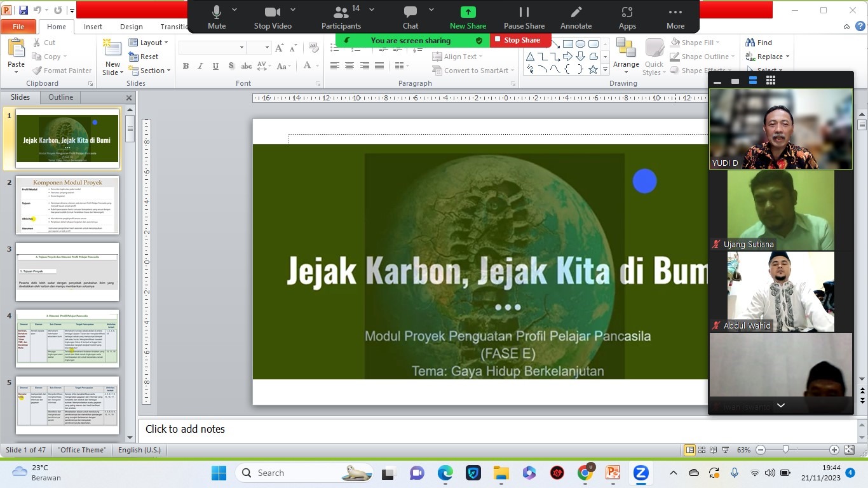Toggle Underline formatting
The width and height of the screenshot is (868, 488).
[216, 66]
